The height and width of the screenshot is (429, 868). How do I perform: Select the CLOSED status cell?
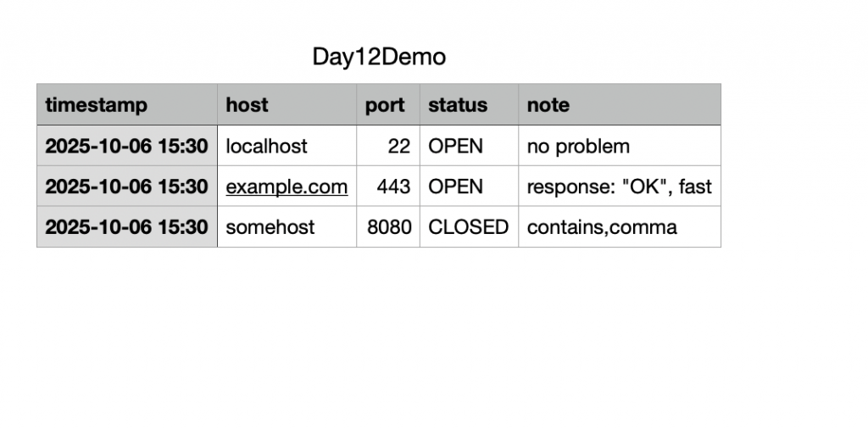click(x=470, y=227)
